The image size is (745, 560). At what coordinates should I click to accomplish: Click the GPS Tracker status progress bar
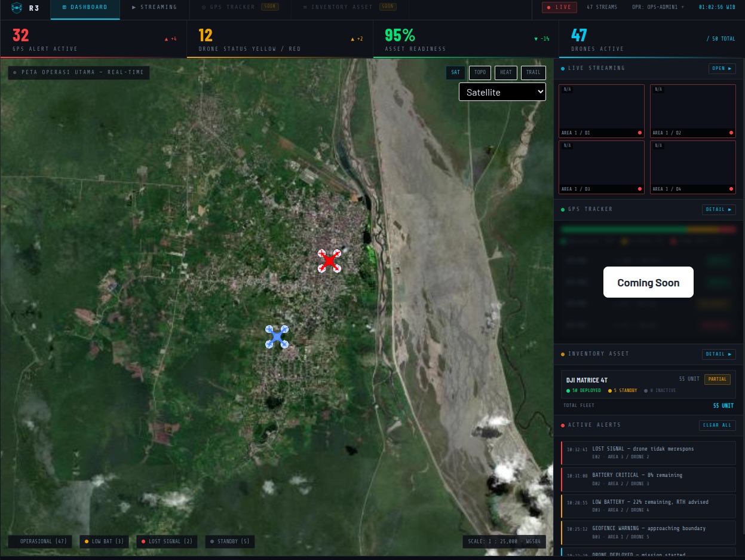tap(648, 229)
